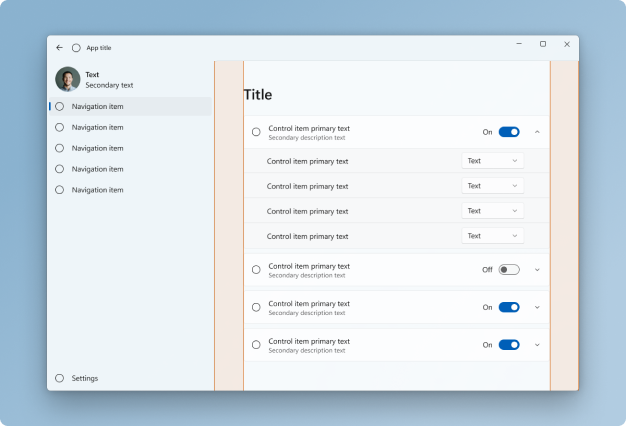Disable the On toggle in the third card

[x=509, y=307]
